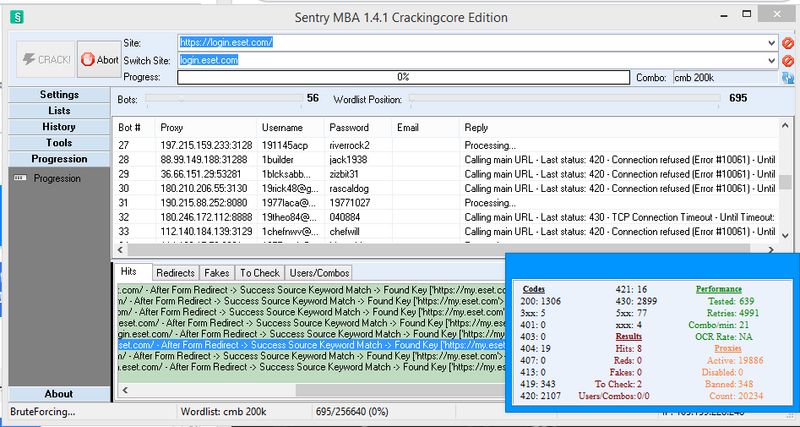Click the green Sentry MBA title bar icon
Image resolution: width=800 pixels, height=427 pixels.
pos(17,17)
